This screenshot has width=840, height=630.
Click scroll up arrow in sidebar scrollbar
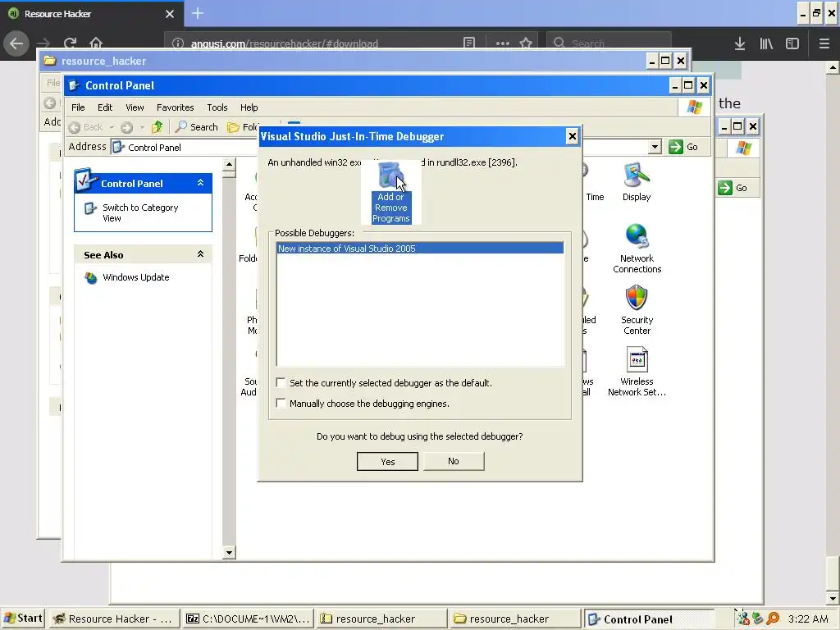point(229,164)
